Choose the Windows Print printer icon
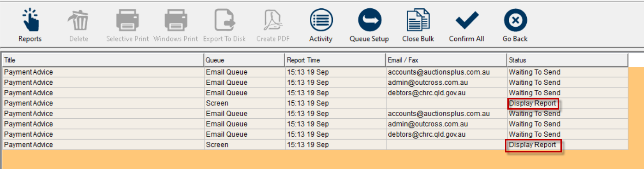The width and height of the screenshot is (644, 169). tap(176, 20)
